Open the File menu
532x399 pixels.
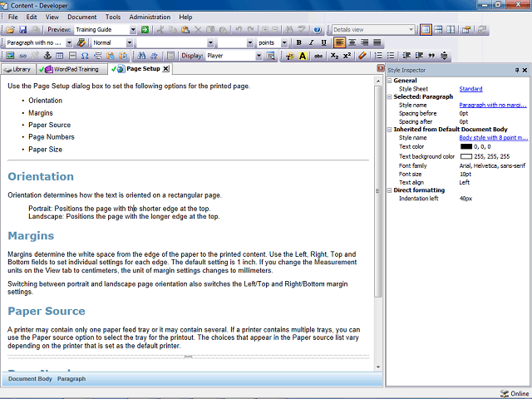(13, 17)
